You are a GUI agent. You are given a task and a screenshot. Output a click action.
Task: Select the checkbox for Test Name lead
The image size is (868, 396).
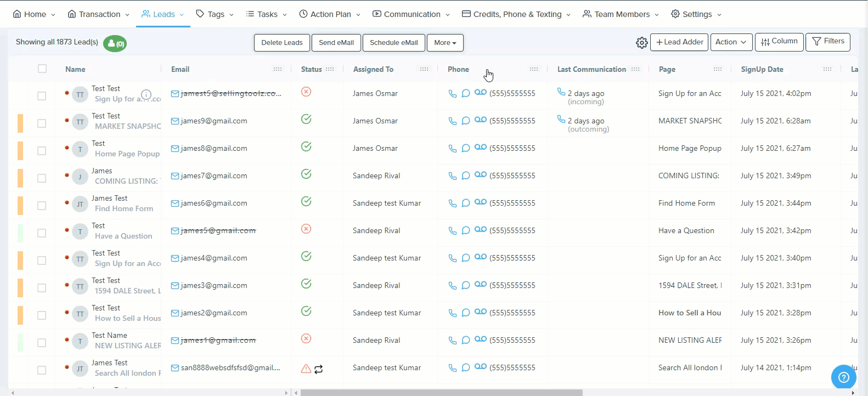pos(42,343)
